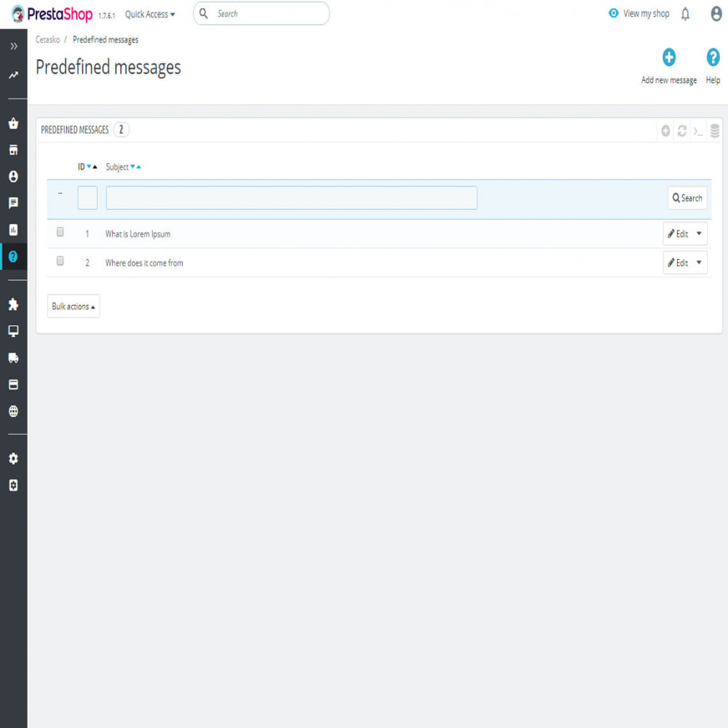
Task: Expand dropdown arrow beside Edit for message 2
Action: (x=699, y=263)
